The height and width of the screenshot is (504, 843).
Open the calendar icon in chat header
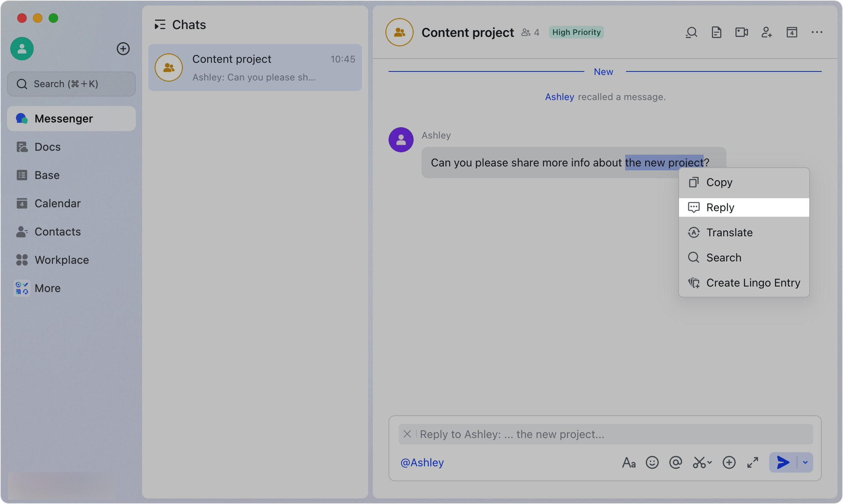click(792, 32)
